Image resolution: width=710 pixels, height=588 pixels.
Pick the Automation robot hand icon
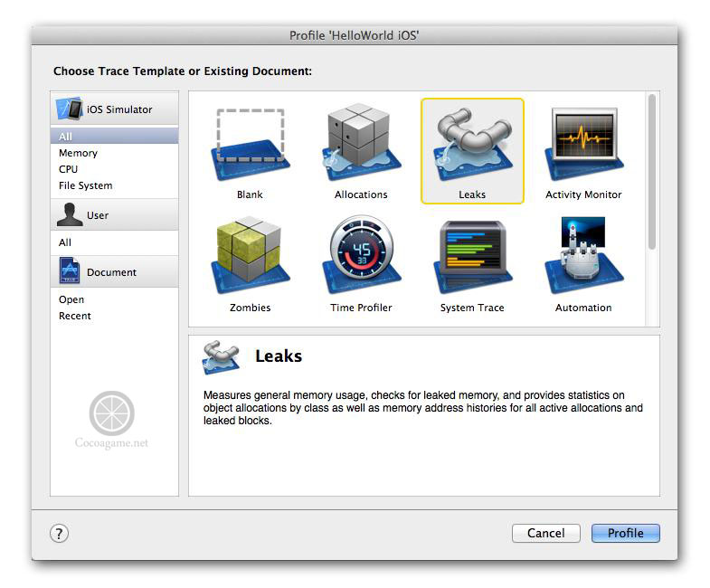coord(583,255)
